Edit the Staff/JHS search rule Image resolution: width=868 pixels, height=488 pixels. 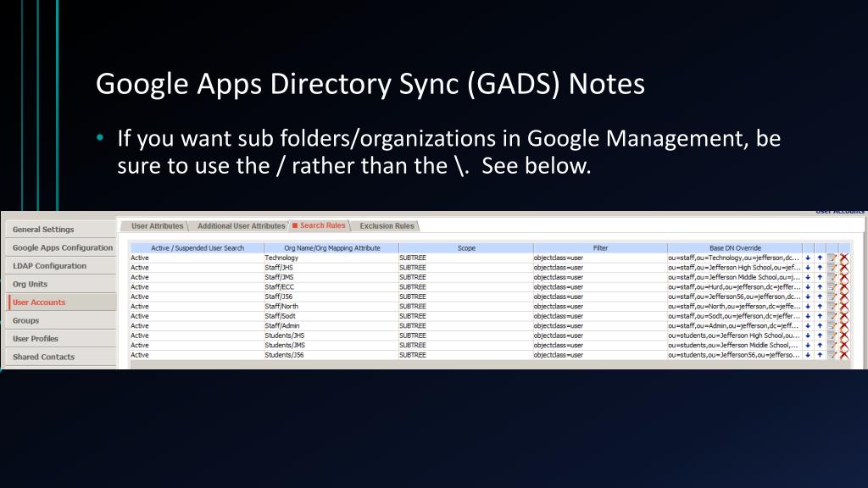pyautogui.click(x=832, y=267)
